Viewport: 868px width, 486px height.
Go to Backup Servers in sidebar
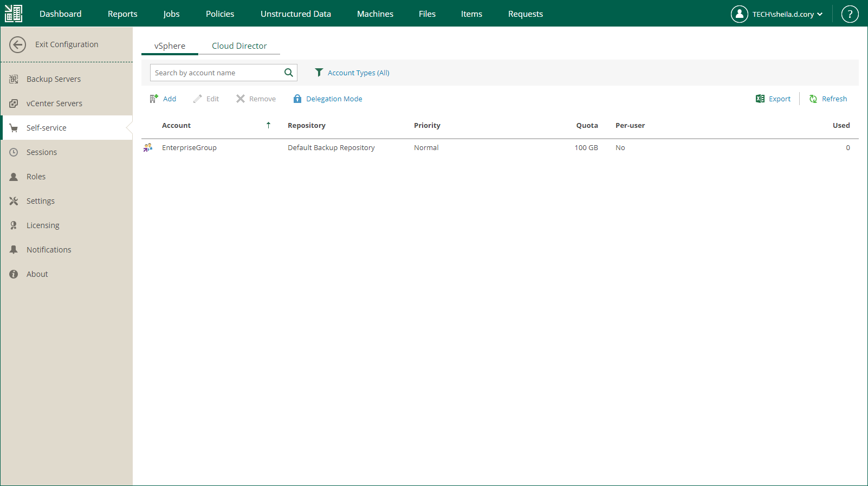(54, 79)
